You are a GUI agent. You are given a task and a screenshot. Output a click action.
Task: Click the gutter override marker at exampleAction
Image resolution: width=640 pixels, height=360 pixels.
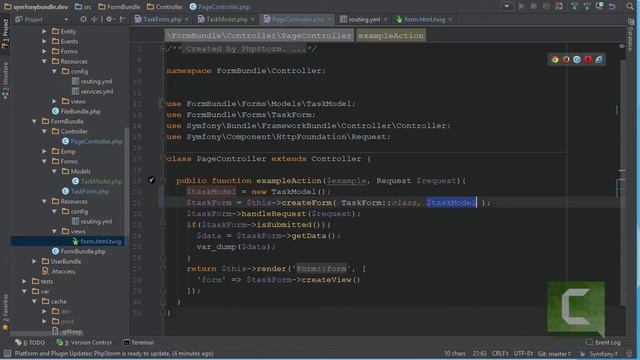[151, 180]
